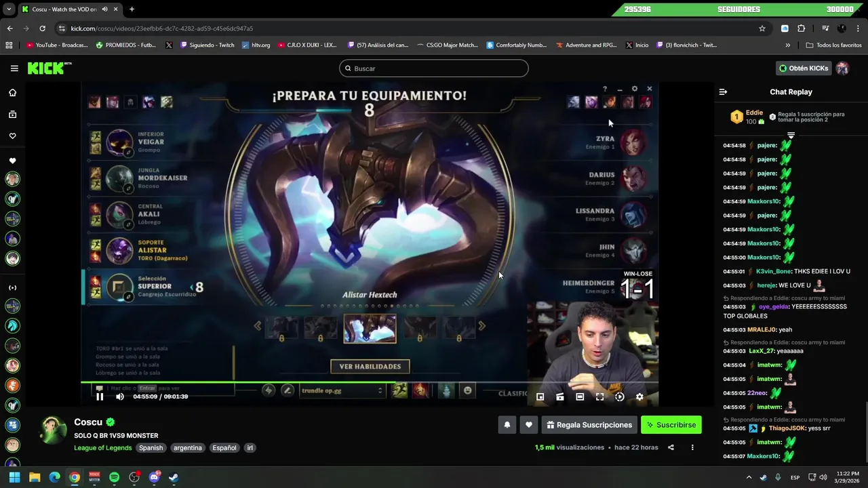Image resolution: width=868 pixels, height=488 pixels.
Task: Click MRALEJO username in chat
Action: click(762, 330)
